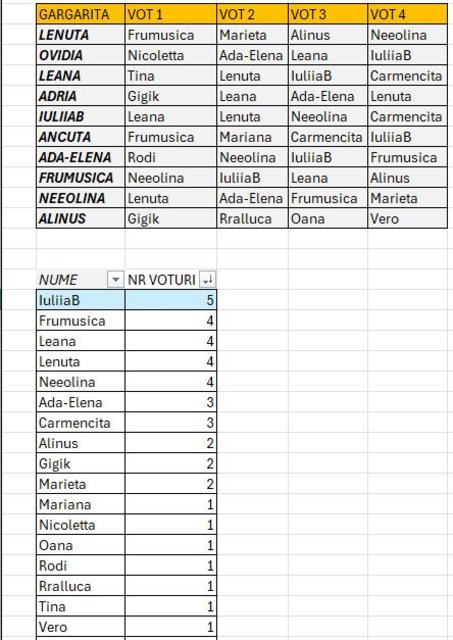Viewport: 453px width, 640px height.
Task: Select the Tina cell in LEANA row
Action: (171, 76)
